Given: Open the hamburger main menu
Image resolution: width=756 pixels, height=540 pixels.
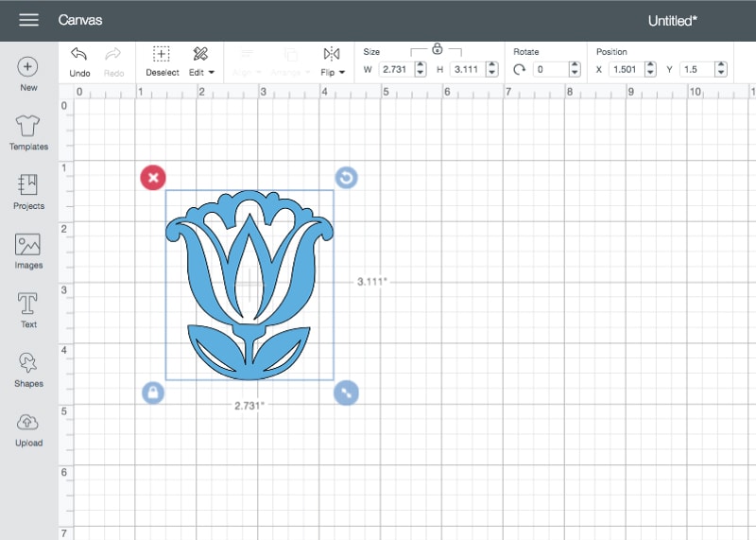Looking at the screenshot, I should pos(28,20).
